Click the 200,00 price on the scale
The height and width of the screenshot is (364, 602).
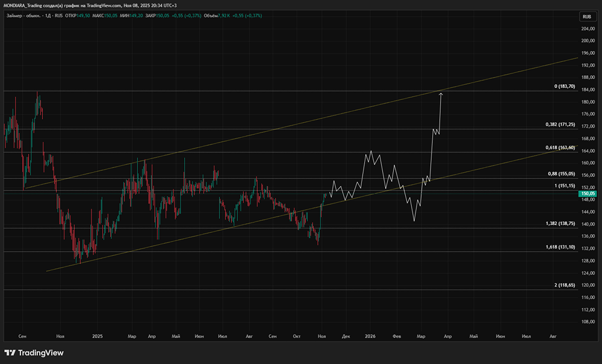(x=588, y=41)
